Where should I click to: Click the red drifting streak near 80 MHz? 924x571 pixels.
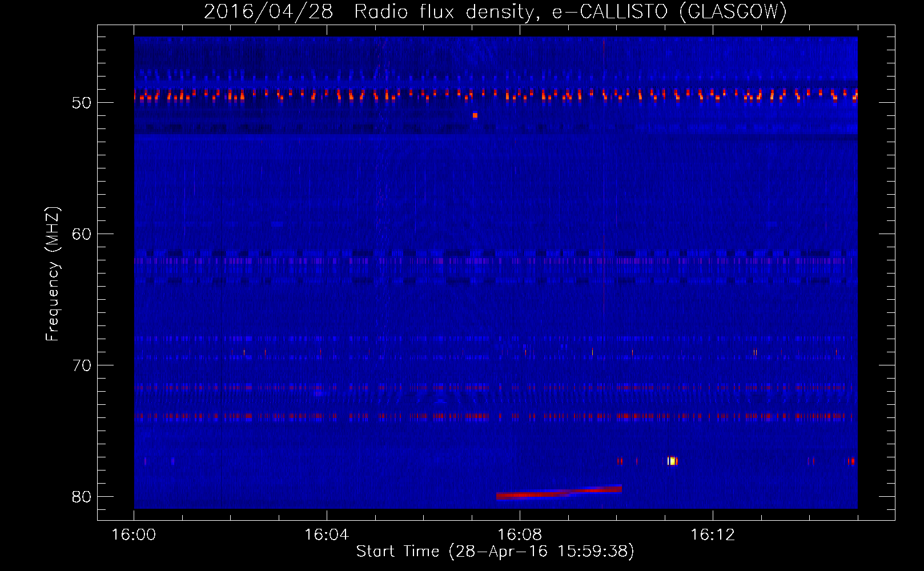point(559,492)
